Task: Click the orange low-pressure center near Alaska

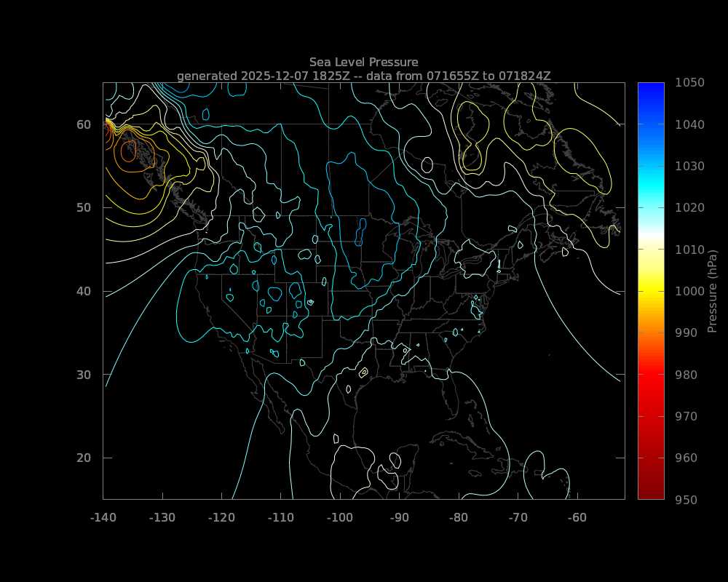Action: [129, 151]
